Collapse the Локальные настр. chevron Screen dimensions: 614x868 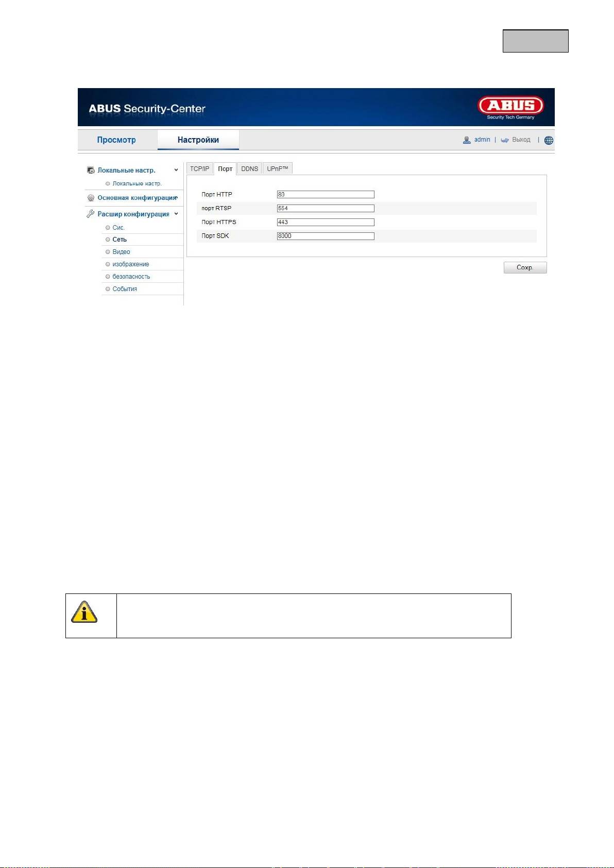[x=176, y=170]
